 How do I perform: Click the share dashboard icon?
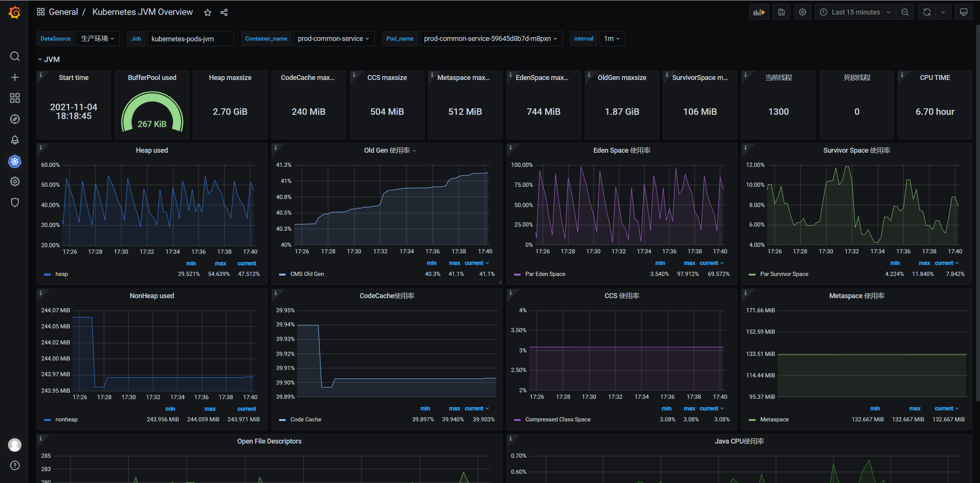[x=224, y=13]
